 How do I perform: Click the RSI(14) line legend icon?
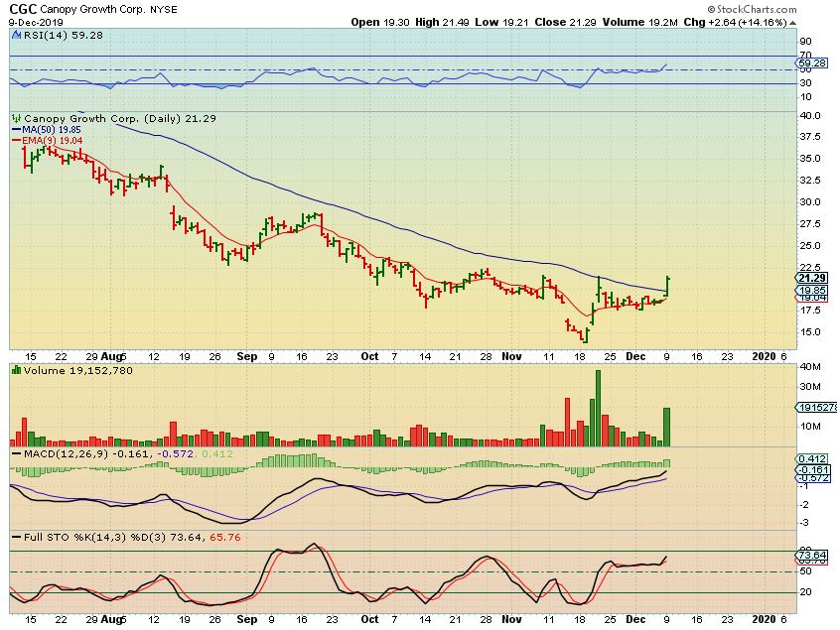point(15,36)
